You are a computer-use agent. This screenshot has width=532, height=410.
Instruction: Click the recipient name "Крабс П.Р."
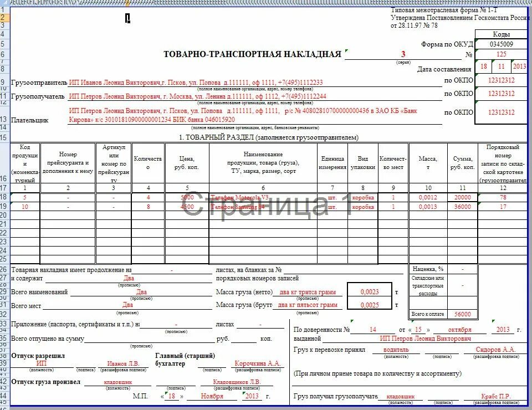coord(495,396)
